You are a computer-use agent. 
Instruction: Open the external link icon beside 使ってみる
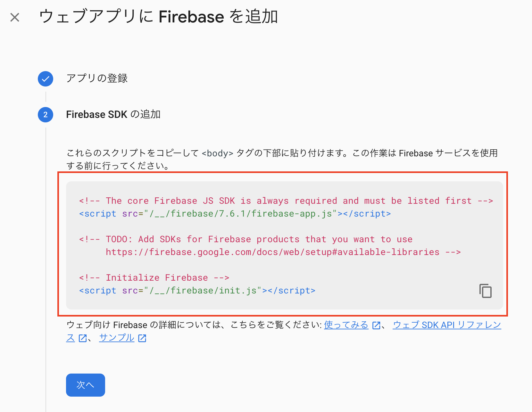[376, 325]
